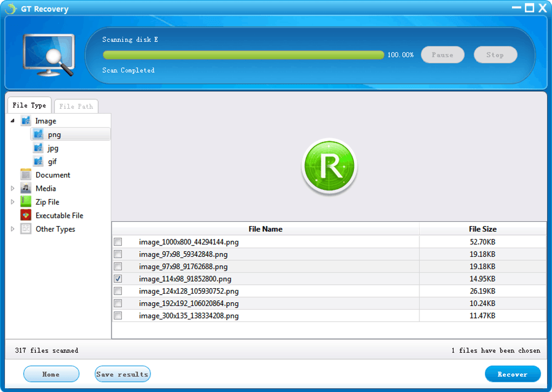Click the Zip File category icon
552x392 pixels.
(25, 202)
